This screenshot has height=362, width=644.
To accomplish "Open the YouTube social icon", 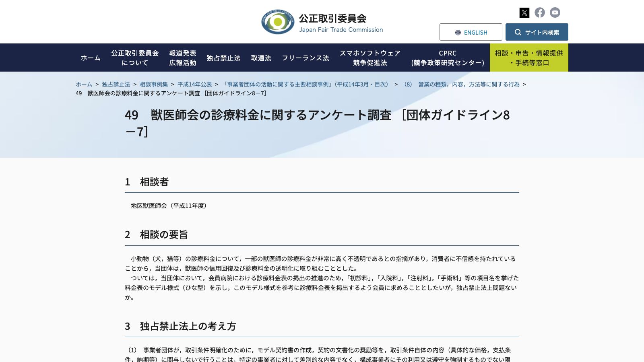I will [x=555, y=12].
